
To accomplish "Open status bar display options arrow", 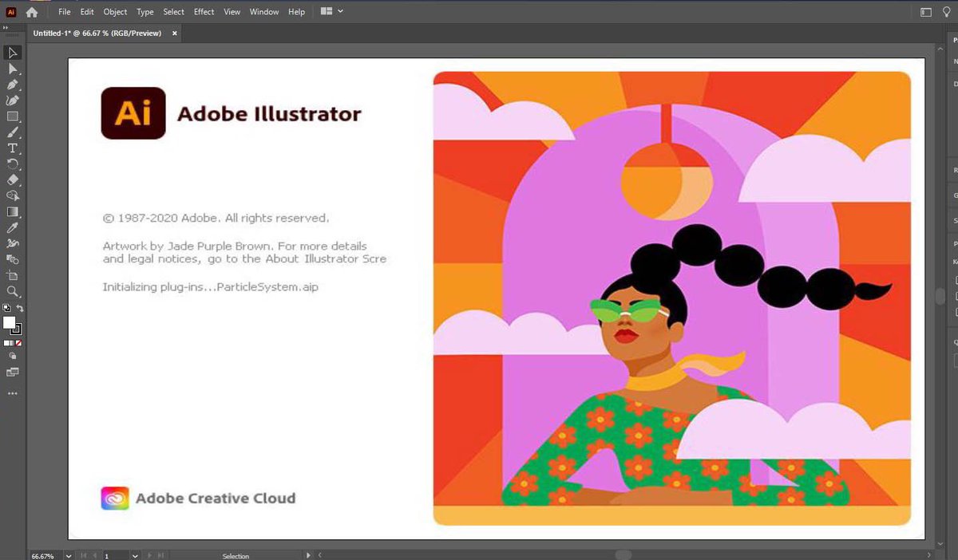I will [308, 555].
